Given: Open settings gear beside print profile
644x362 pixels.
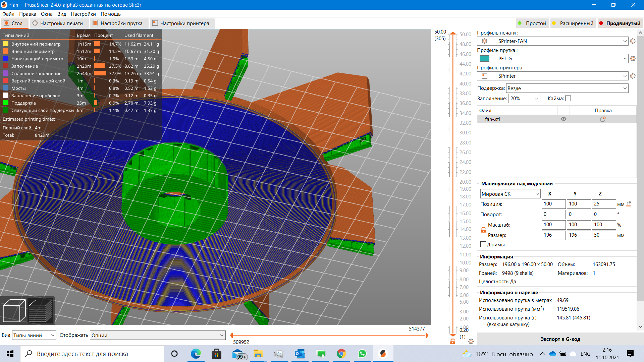Looking at the screenshot, I should point(633,41).
